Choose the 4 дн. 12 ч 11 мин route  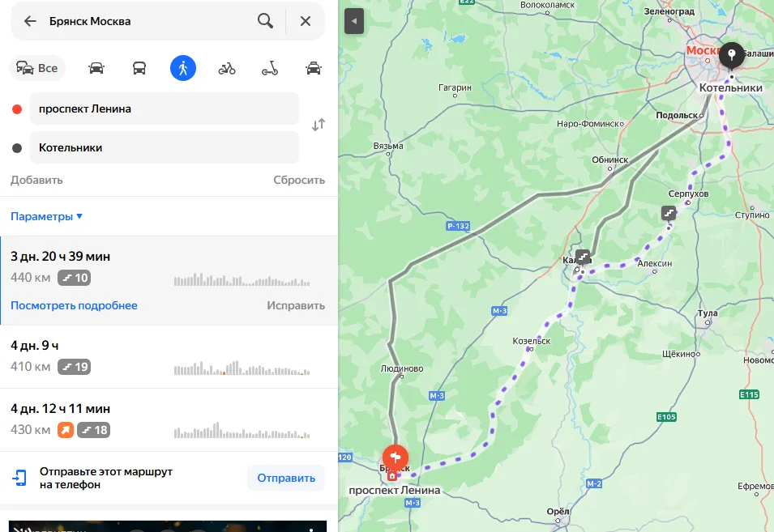169,419
